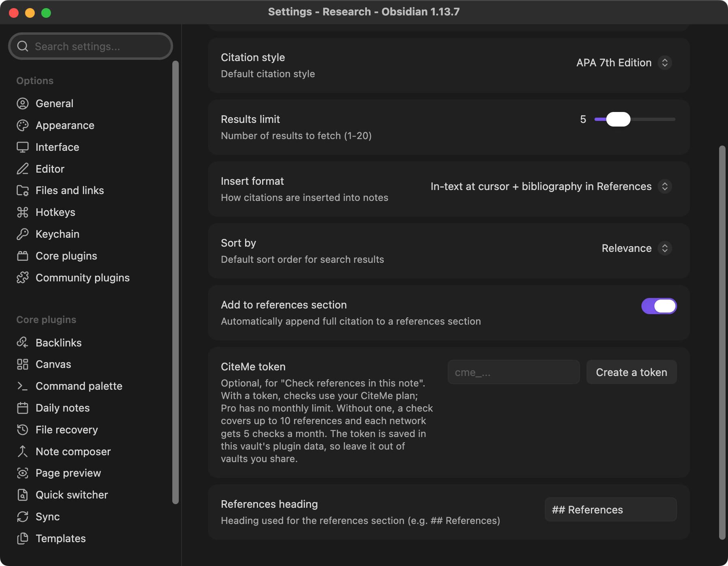This screenshot has height=566, width=728.
Task: Click the General settings user icon
Action: pos(23,103)
